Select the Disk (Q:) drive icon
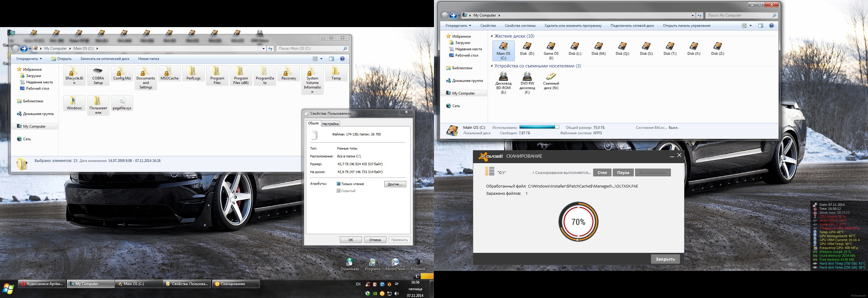 (622, 49)
